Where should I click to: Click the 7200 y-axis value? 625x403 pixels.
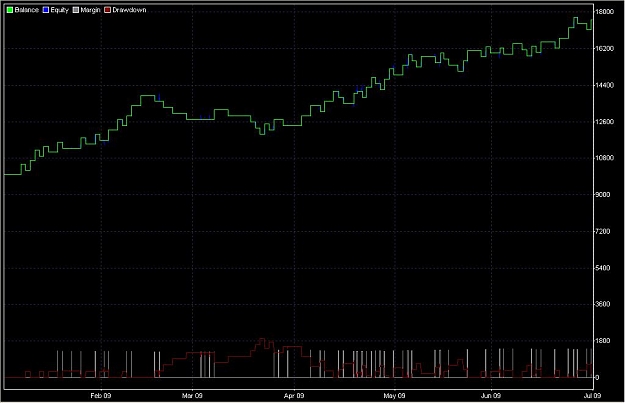[x=603, y=231]
